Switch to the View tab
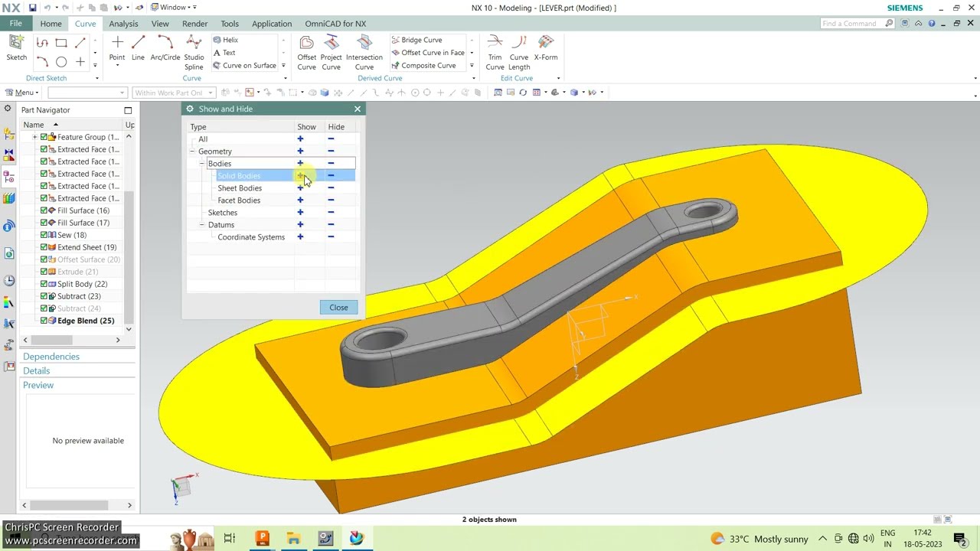The height and width of the screenshot is (551, 980). (160, 24)
